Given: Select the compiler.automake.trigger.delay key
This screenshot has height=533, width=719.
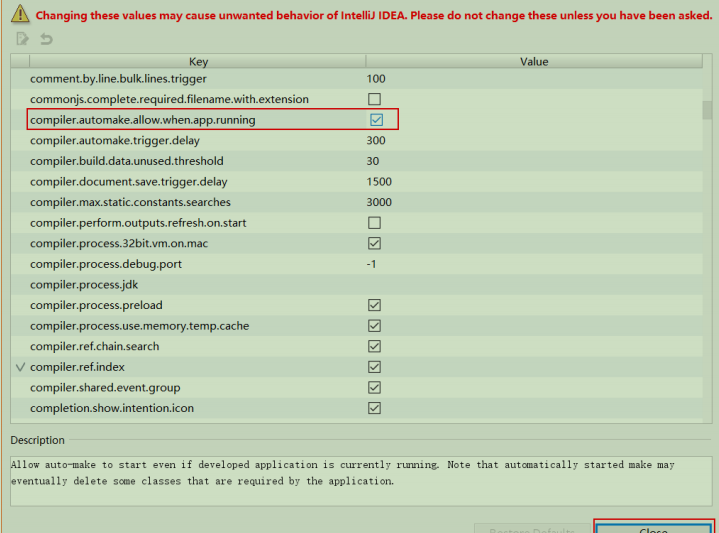Looking at the screenshot, I should point(115,140).
